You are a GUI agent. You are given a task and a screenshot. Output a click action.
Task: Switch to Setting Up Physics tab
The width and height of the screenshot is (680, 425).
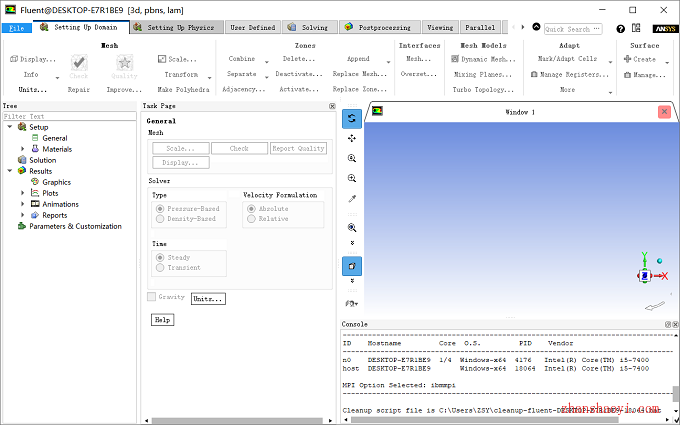tap(177, 27)
